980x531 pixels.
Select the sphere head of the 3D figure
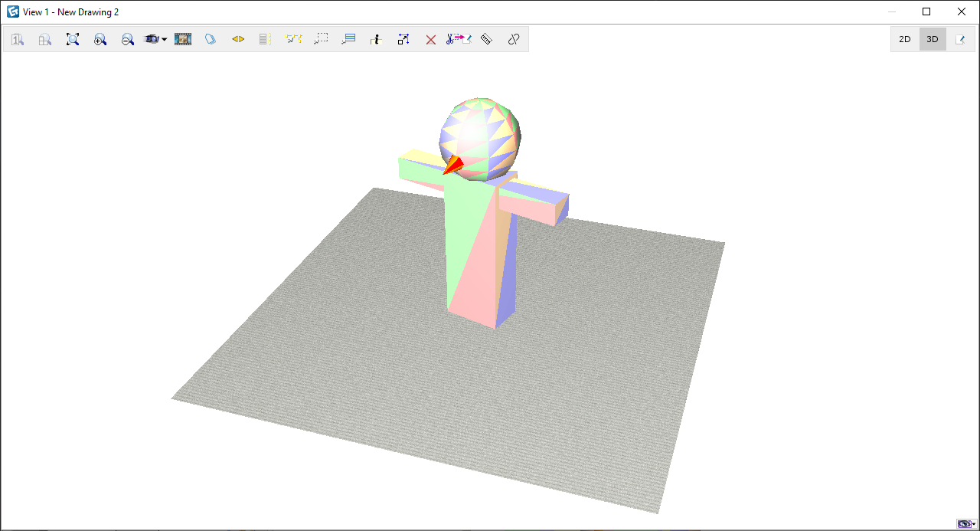click(480, 139)
